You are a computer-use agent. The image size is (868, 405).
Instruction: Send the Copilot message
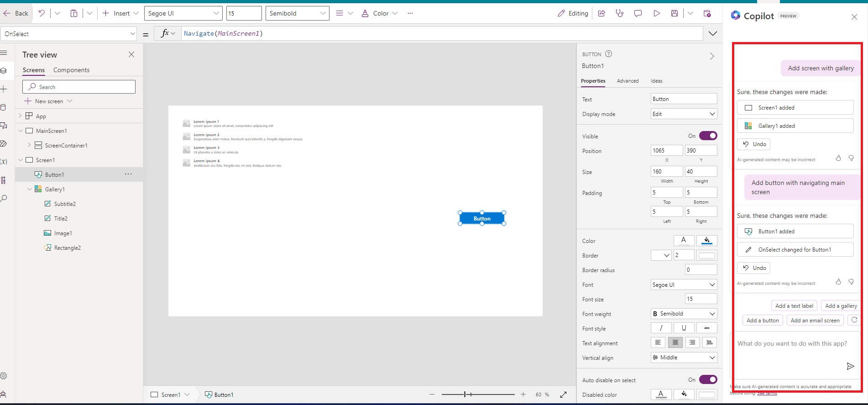click(850, 366)
